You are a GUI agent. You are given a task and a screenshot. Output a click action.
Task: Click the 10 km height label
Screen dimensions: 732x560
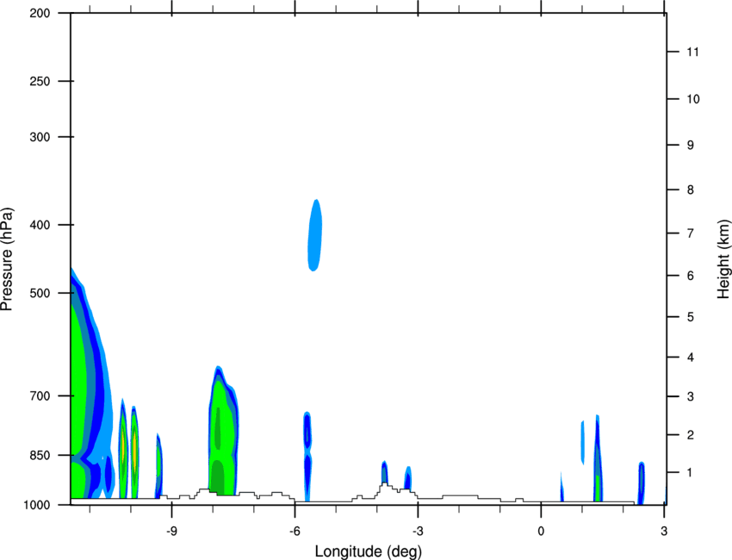point(692,99)
